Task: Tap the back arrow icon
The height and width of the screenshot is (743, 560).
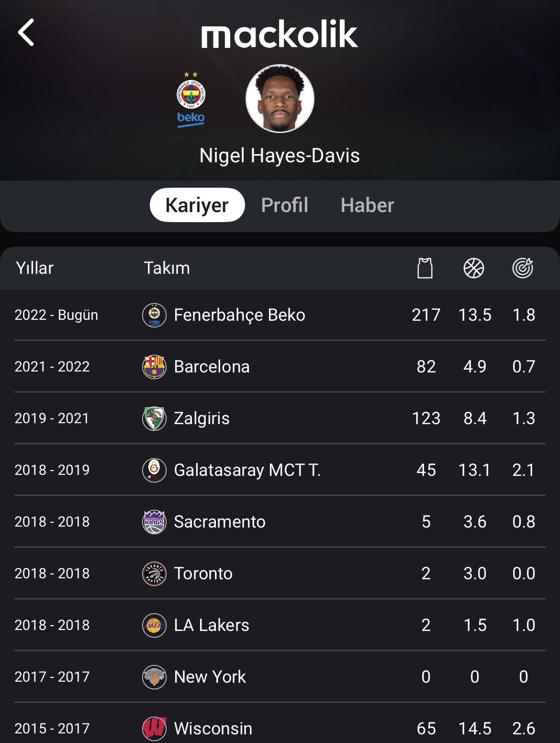Action: point(26,33)
